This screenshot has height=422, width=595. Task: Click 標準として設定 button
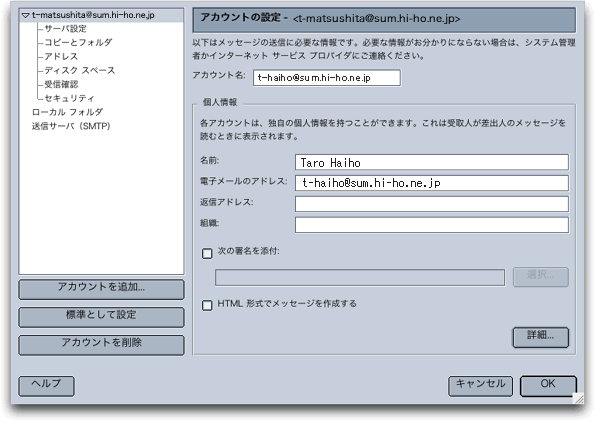tap(101, 317)
